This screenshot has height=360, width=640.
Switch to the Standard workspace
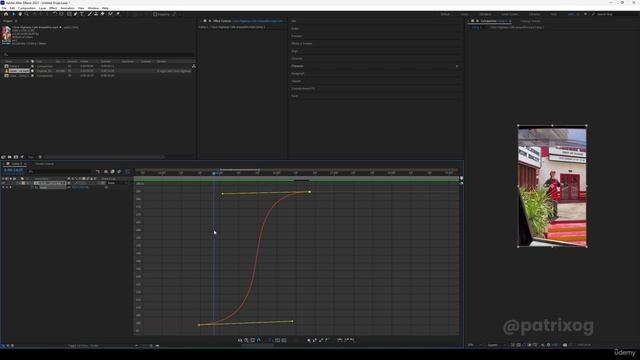point(485,14)
